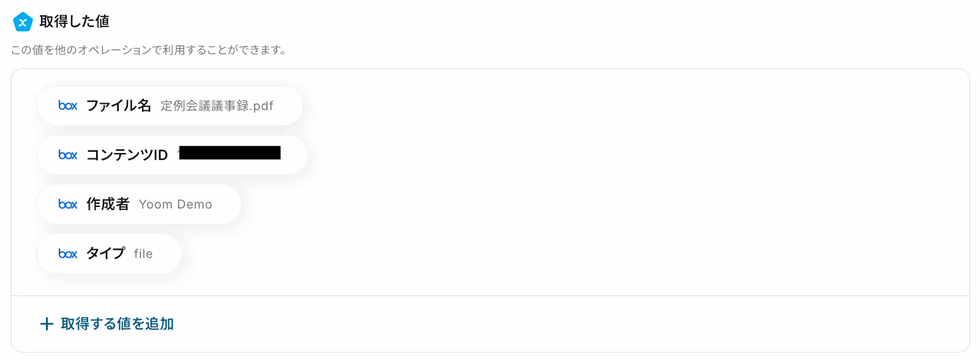The width and height of the screenshot is (980, 360).
Task: Click the Yoom Demo author value
Action: 175,204
